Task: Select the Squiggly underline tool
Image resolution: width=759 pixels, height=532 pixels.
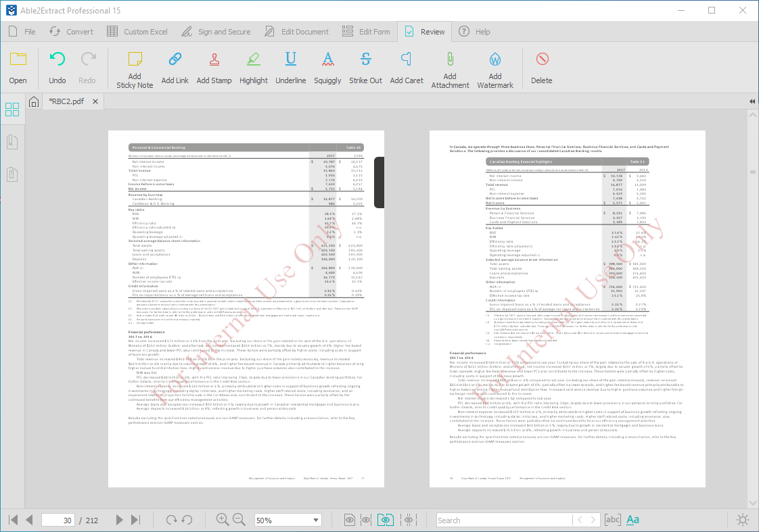Action: [327, 69]
